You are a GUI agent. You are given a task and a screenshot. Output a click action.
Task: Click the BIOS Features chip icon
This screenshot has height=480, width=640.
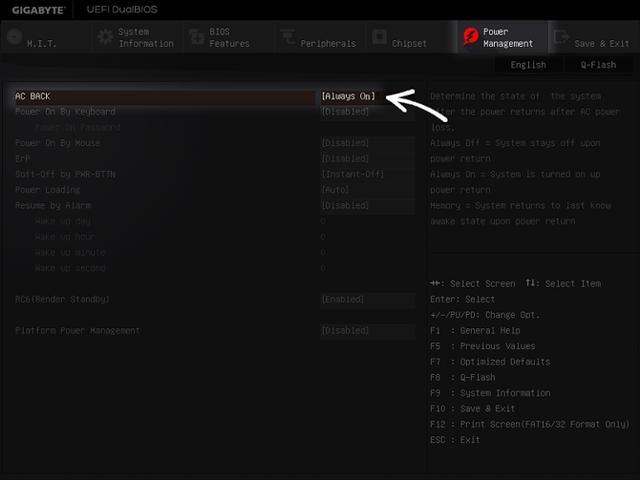pos(196,37)
